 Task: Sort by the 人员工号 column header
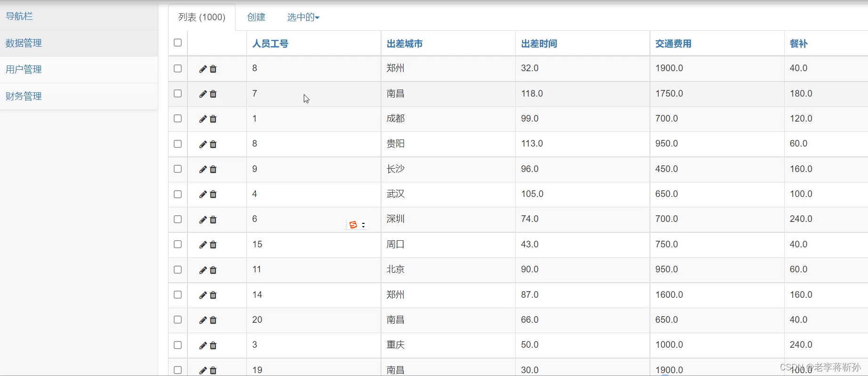[270, 44]
